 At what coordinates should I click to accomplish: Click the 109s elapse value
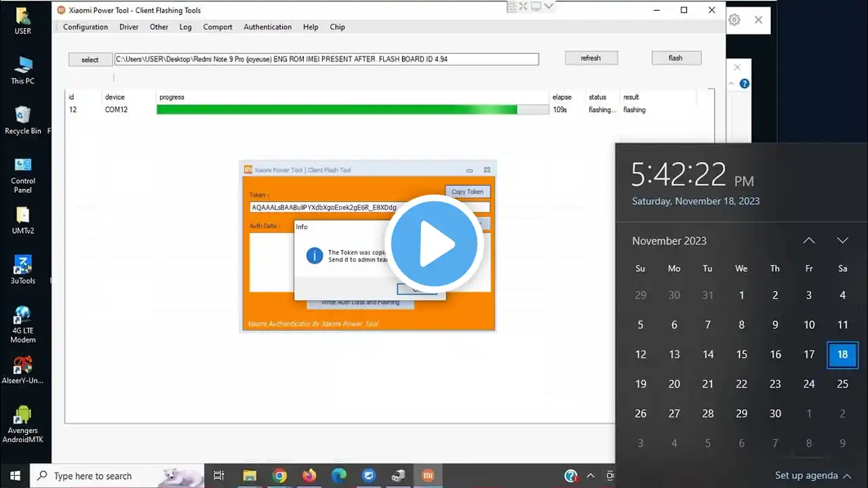point(559,110)
